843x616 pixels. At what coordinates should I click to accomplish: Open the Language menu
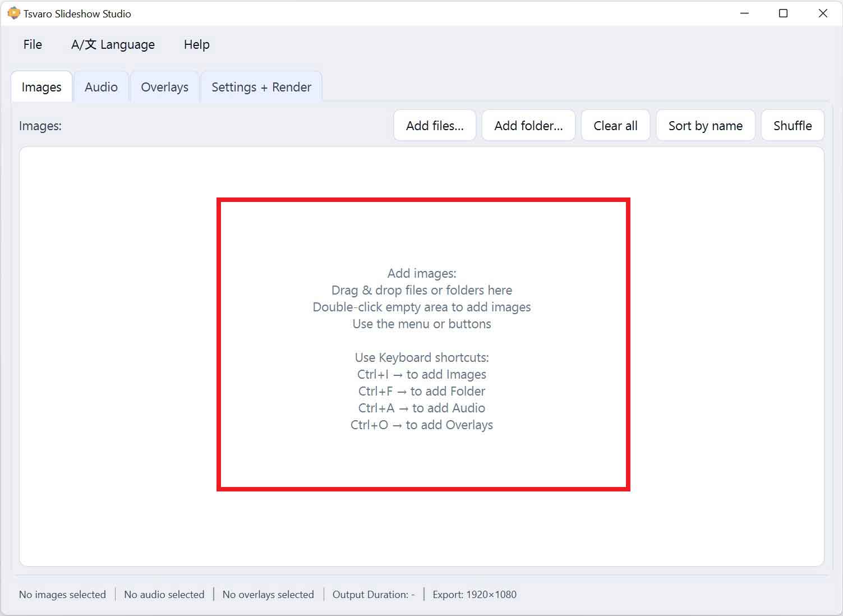(x=113, y=45)
